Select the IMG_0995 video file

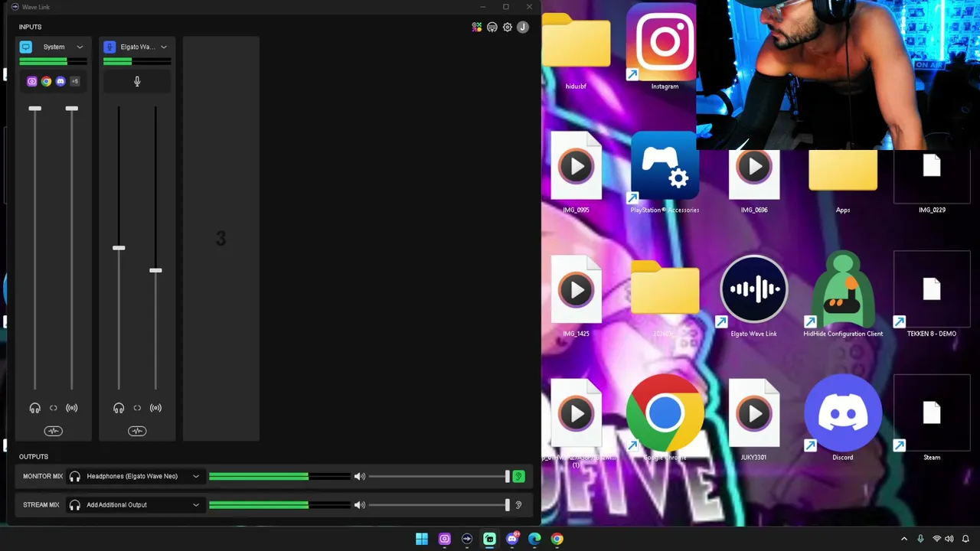click(576, 174)
